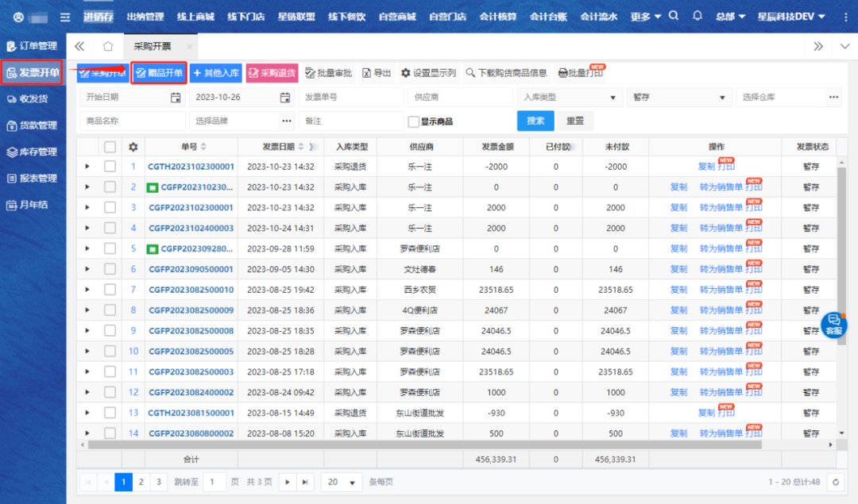The width and height of the screenshot is (858, 504).
Task: Collapse tabs with double left chevron icon
Action: point(79,47)
